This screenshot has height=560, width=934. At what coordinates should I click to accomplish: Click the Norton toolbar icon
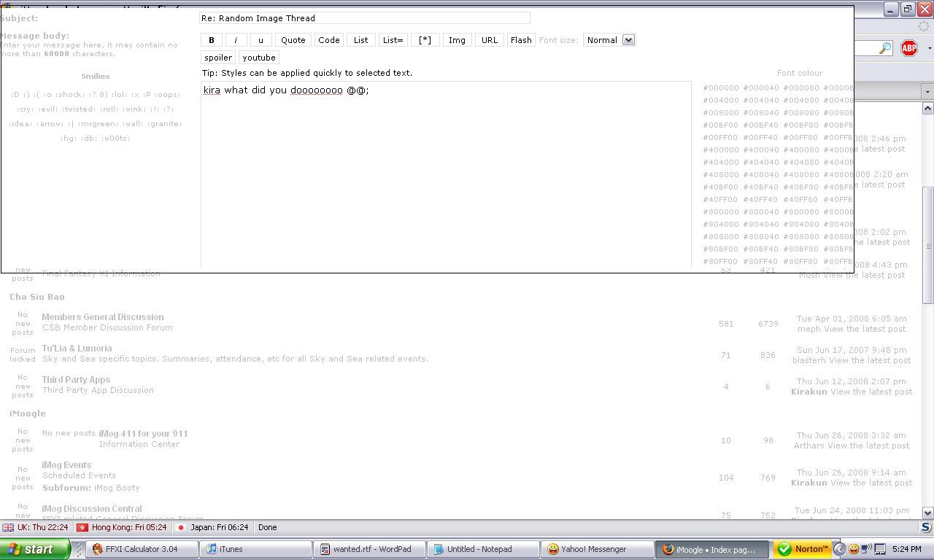tap(803, 549)
